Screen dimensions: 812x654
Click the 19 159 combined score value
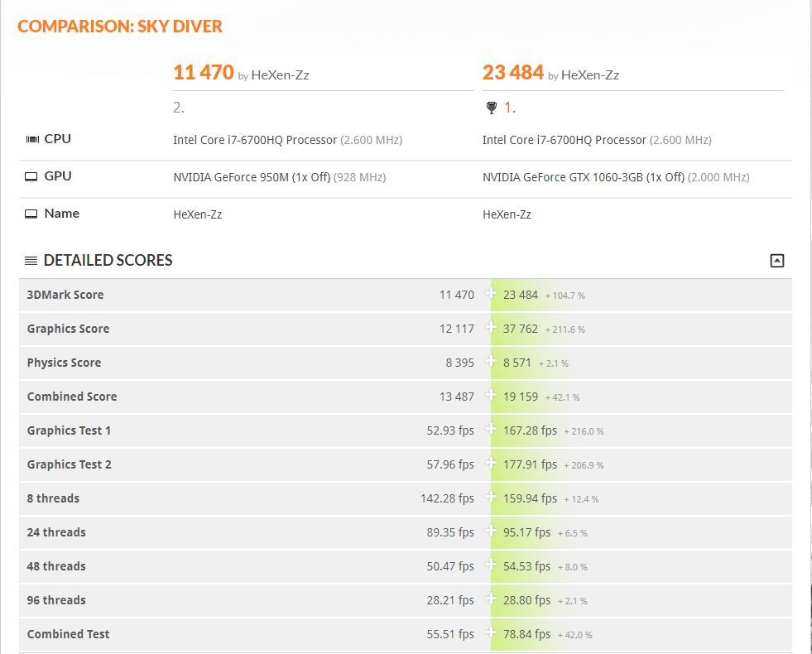(x=521, y=397)
